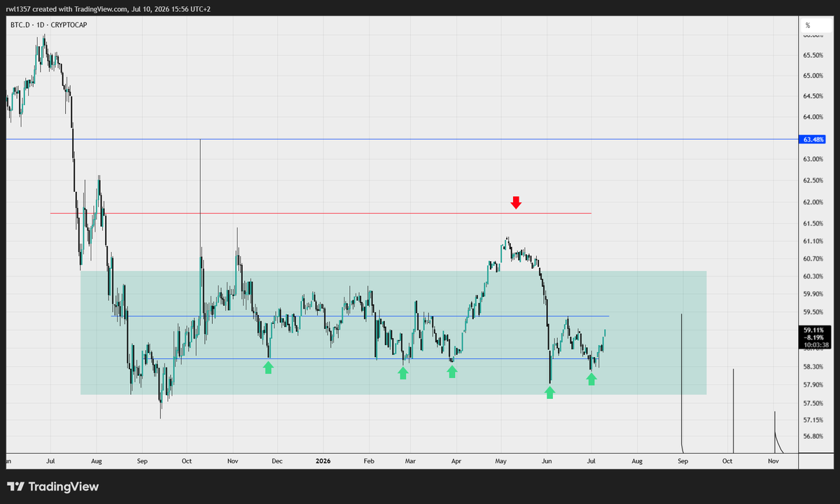Click the 60.30% price axis label
This screenshot has width=840, height=504.
813,276
